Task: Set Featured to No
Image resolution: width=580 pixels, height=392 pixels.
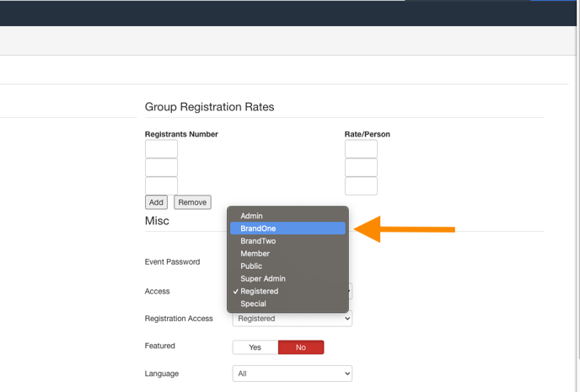Action: point(301,347)
